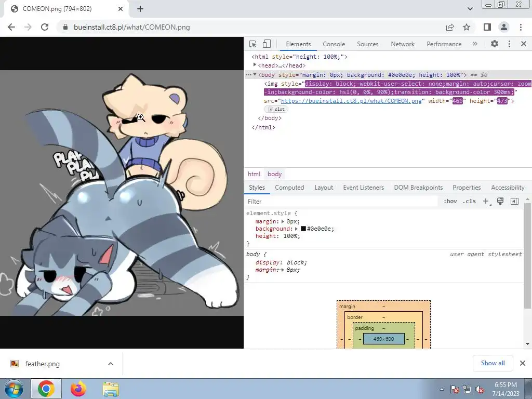Open the Properties pane tab
532x399 pixels.
coord(467,187)
